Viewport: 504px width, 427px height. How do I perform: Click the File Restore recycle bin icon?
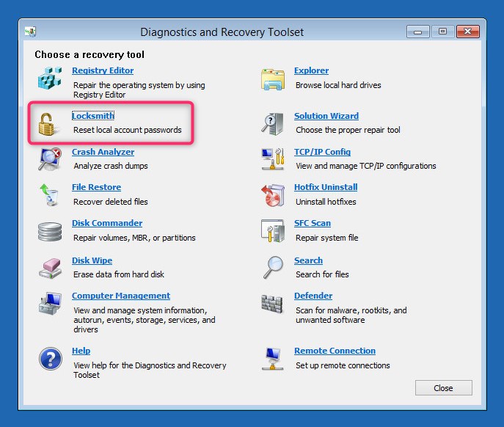(x=49, y=194)
